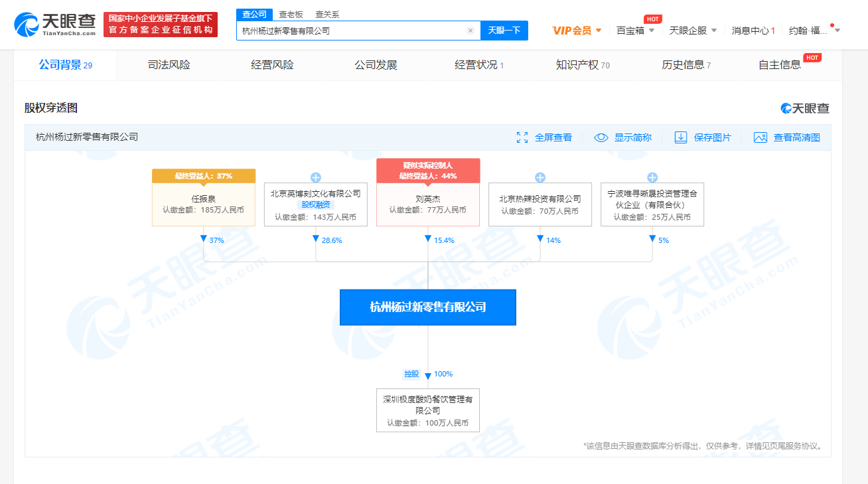
Task: Click 显示简称 to toggle short names
Action: pos(632,137)
